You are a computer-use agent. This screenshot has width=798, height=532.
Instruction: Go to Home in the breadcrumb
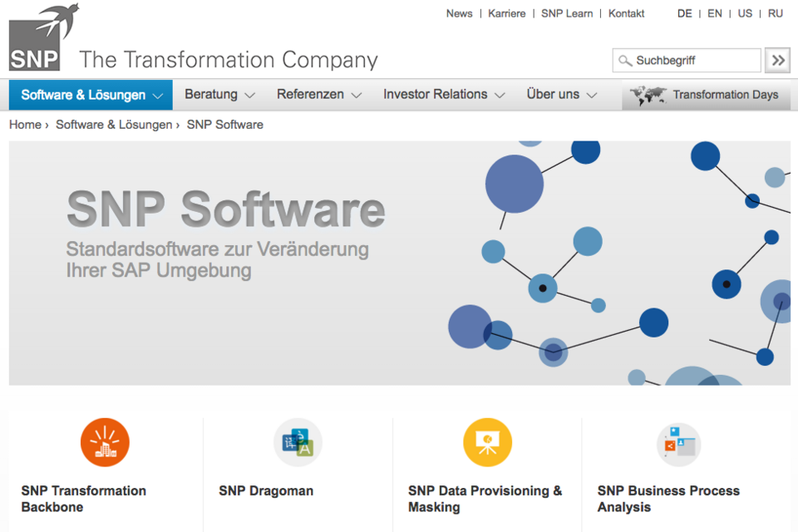point(26,125)
